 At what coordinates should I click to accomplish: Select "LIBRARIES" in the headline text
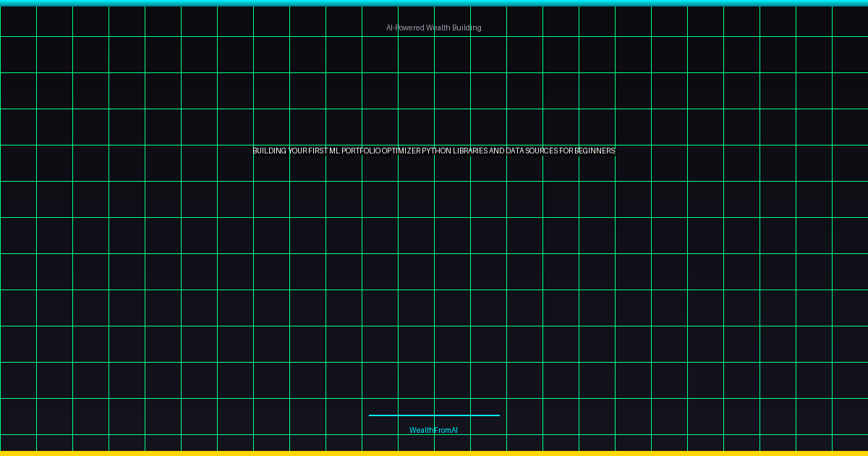[x=470, y=151]
